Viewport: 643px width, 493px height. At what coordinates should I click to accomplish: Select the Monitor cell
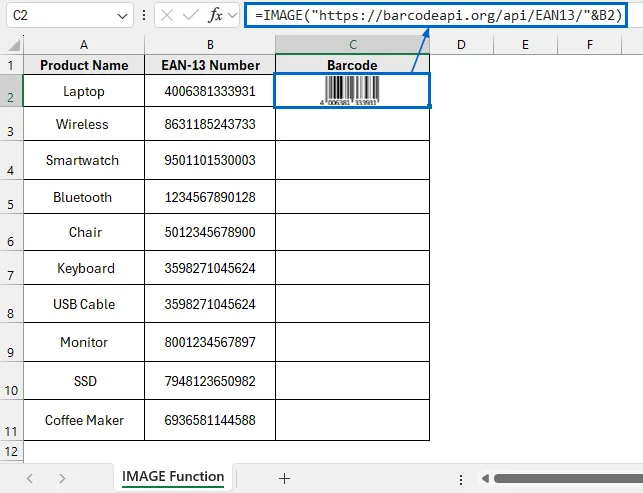[x=84, y=342]
